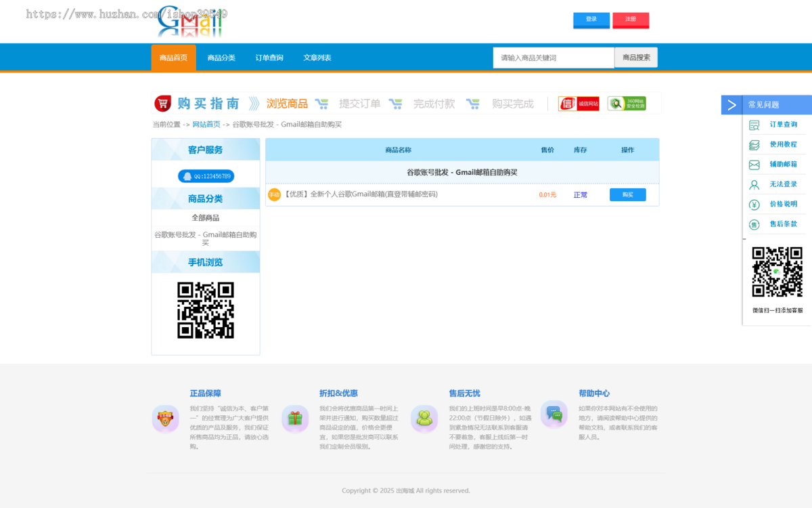Click the 正常 stock status
The height and width of the screenshot is (508, 812).
[581, 195]
